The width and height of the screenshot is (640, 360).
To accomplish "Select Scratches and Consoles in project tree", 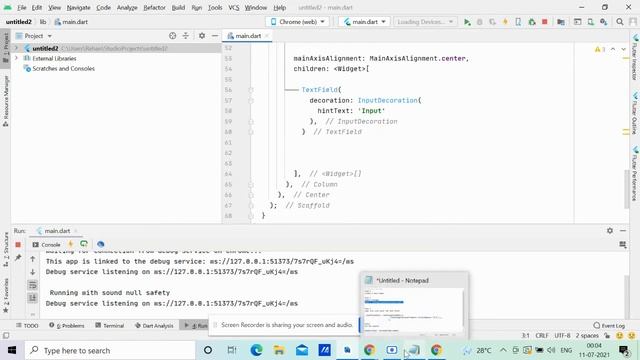I will 60,69.
